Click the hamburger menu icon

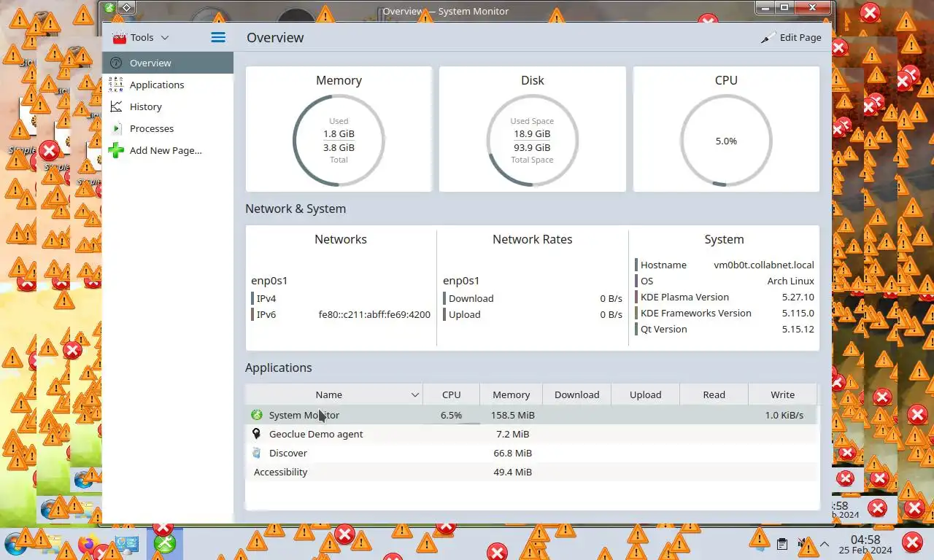[x=218, y=37]
